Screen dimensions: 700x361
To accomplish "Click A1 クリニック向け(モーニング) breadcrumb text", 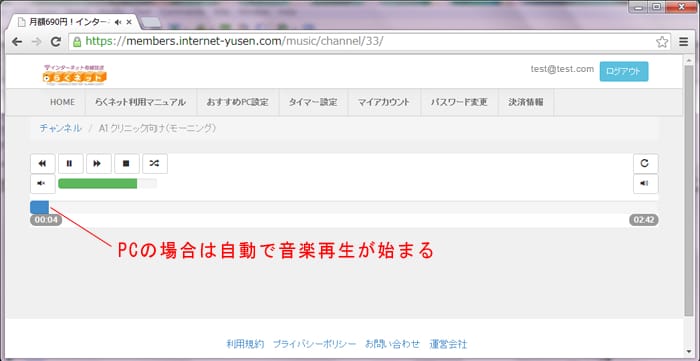I will [x=157, y=129].
